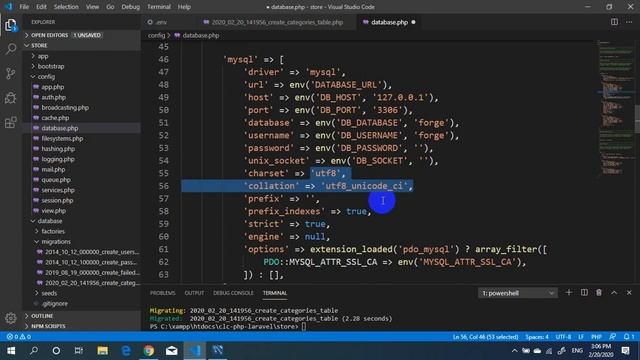Open the Search view in activity bar

(x=11, y=49)
